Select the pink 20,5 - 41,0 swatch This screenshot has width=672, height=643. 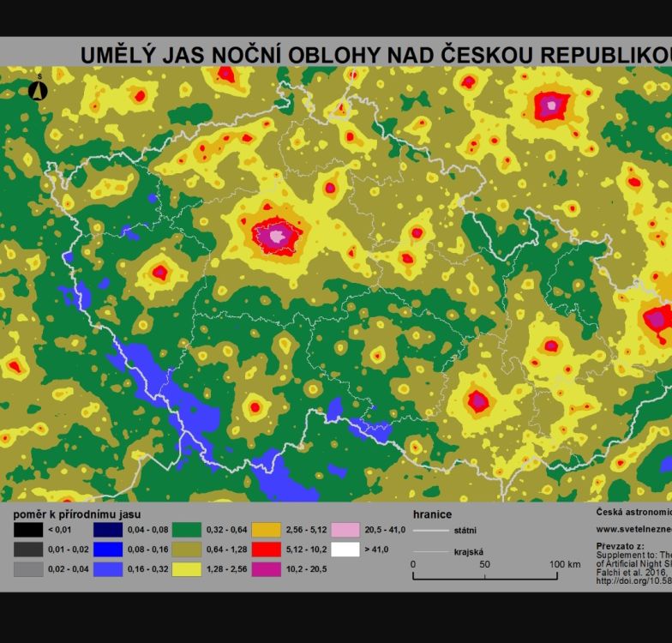click(x=346, y=530)
